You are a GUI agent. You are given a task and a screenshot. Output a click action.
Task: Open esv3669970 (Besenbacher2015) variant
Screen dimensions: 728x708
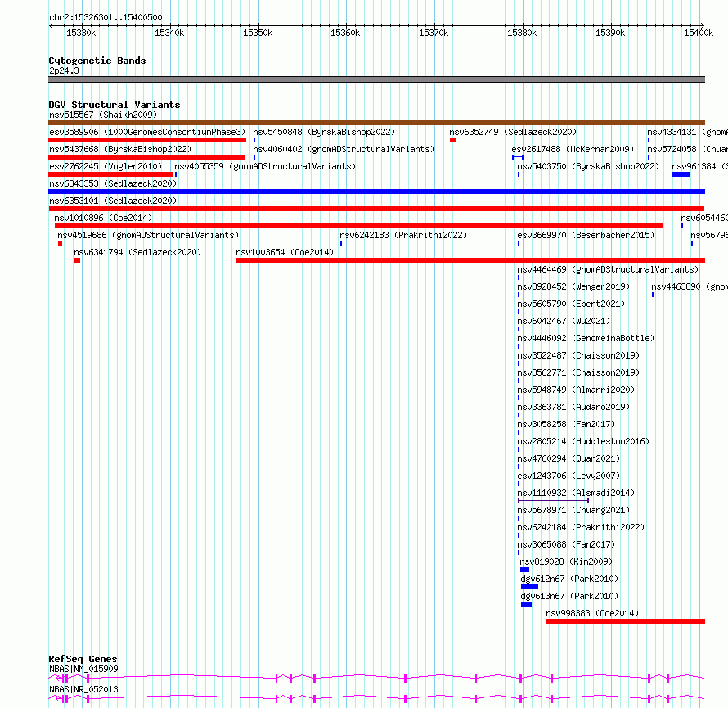coord(586,235)
